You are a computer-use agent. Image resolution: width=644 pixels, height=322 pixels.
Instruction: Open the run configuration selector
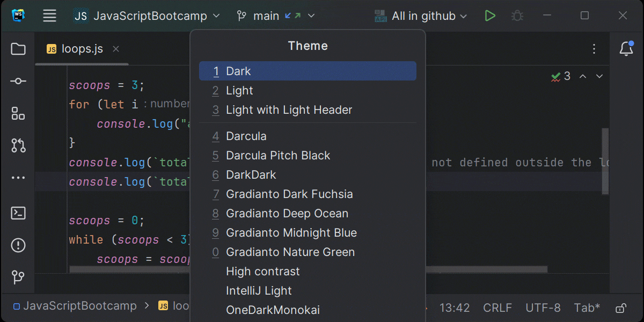pos(420,16)
